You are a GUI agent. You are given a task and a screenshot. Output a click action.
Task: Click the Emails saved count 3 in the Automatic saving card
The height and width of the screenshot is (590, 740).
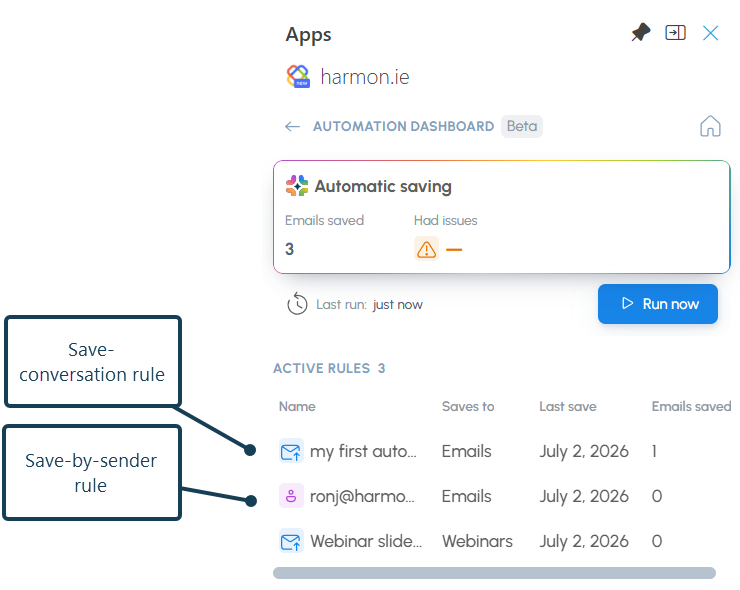289,249
